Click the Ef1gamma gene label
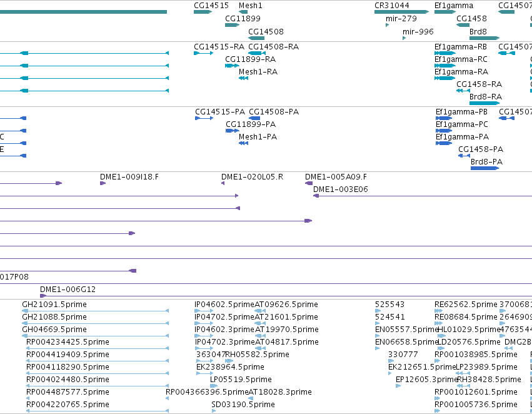Screen dimensions: 532x414 coord(454,6)
